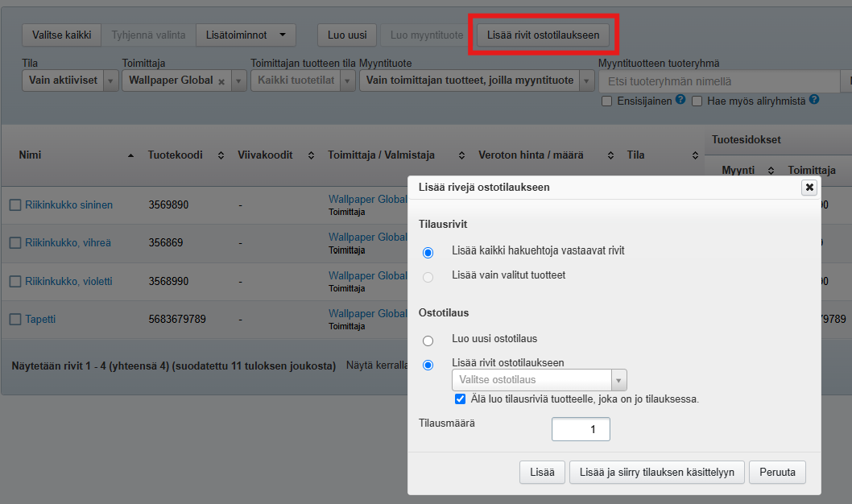Screen dimensions: 852x504
Task: Open the Valitse ostotilaus dropdown
Action: (539, 380)
